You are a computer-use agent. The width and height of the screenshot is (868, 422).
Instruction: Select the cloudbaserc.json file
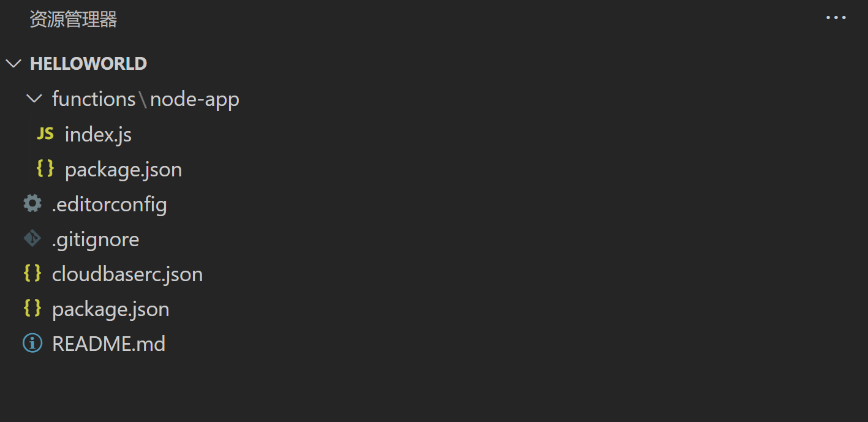tap(127, 273)
